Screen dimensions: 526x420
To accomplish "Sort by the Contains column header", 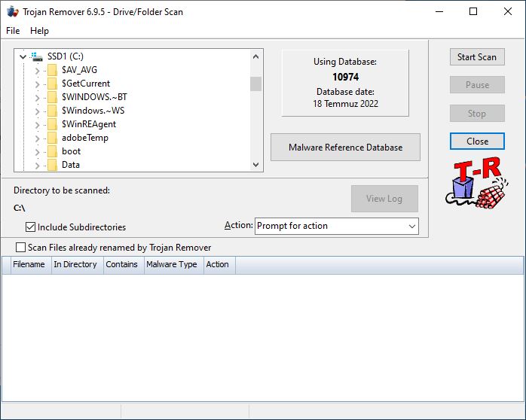I will pos(124,265).
